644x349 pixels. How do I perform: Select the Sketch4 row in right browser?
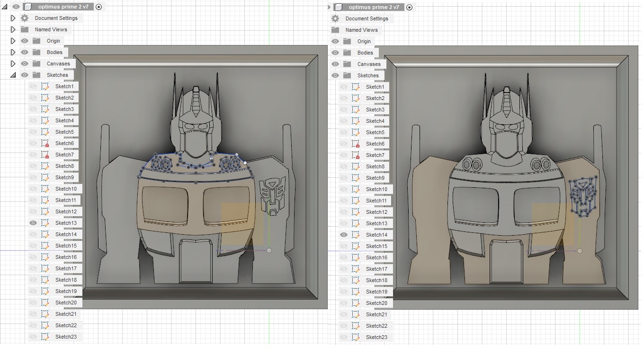point(364,121)
